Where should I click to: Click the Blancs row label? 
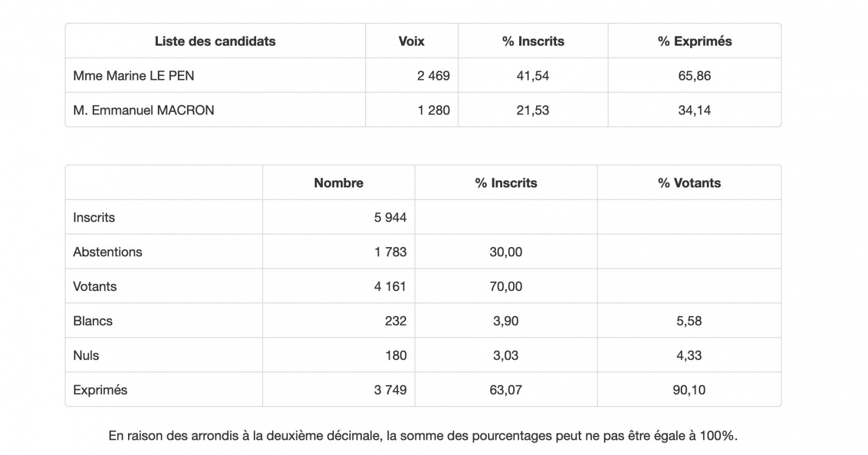point(93,321)
